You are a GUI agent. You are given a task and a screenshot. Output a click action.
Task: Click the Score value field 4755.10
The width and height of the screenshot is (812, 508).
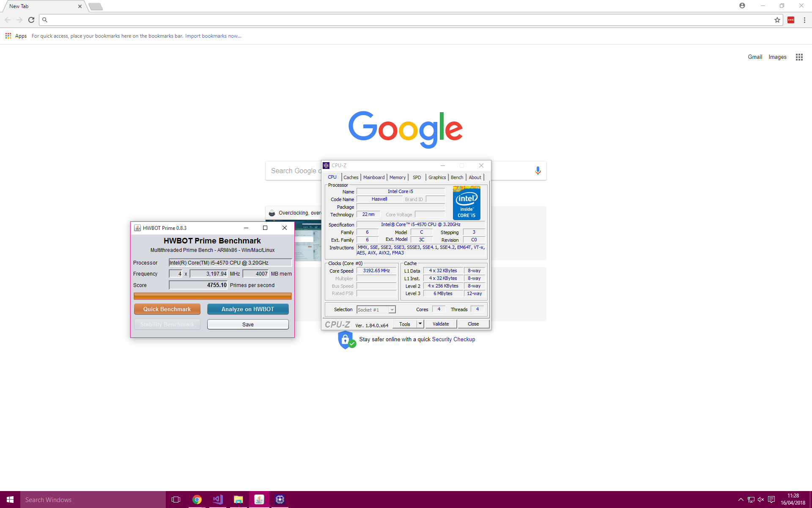[198, 285]
